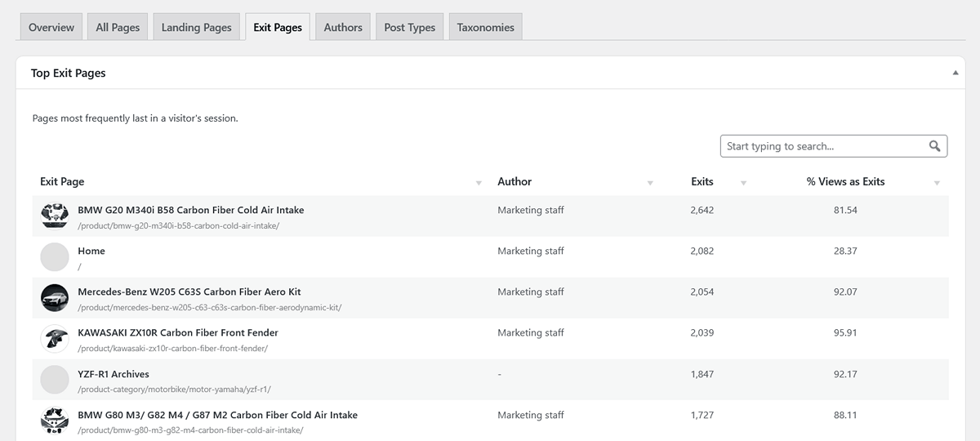Click the percentage value 92.07
This screenshot has width=980, height=441.
(x=845, y=292)
